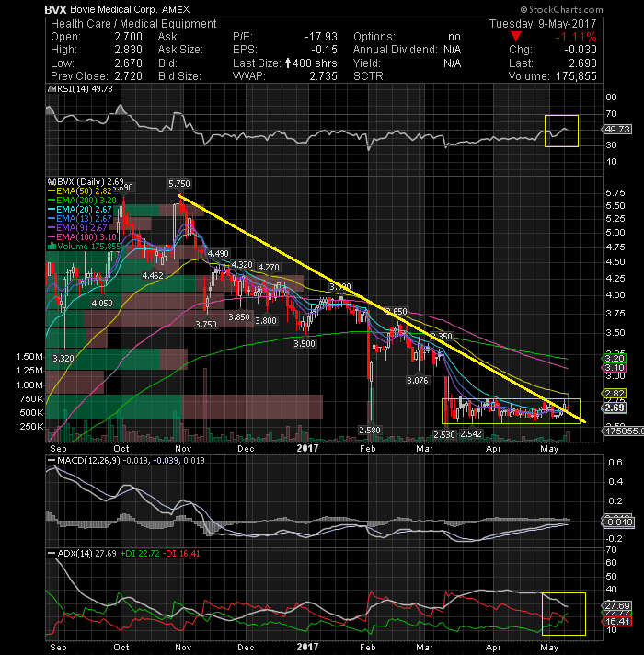Click the SCTR label
The height and width of the screenshot is (655, 644).
coord(369,76)
